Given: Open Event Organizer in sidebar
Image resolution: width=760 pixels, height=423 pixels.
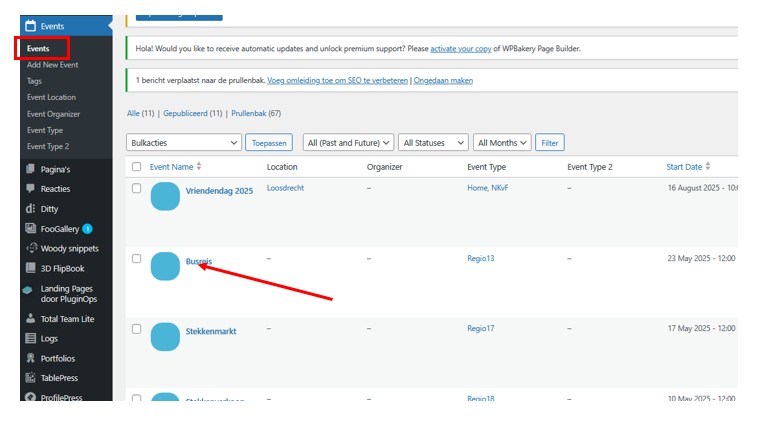Looking at the screenshot, I should [x=53, y=114].
